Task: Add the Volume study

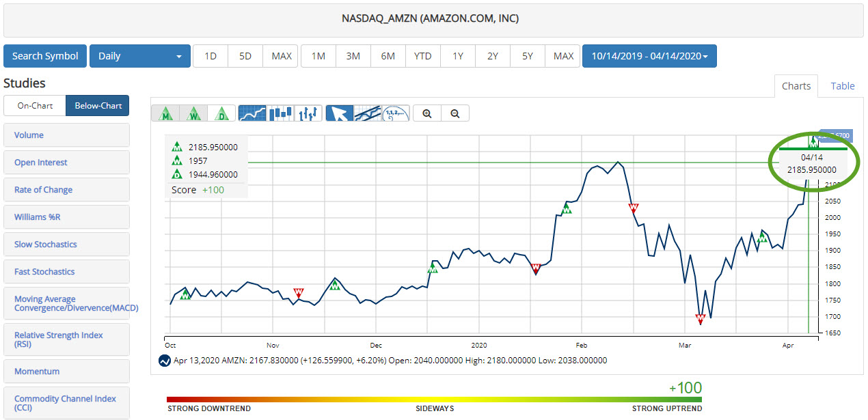Action: 66,135
